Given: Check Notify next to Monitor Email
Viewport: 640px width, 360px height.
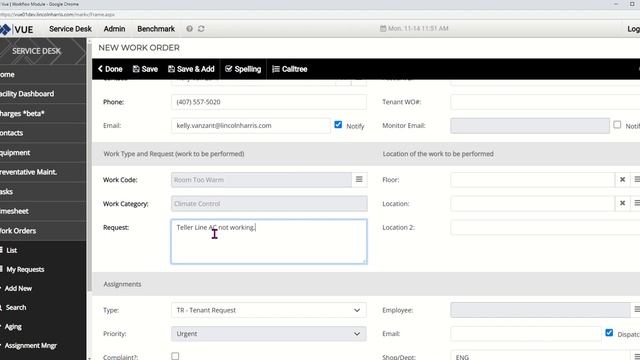Looking at the screenshot, I should 617,124.
